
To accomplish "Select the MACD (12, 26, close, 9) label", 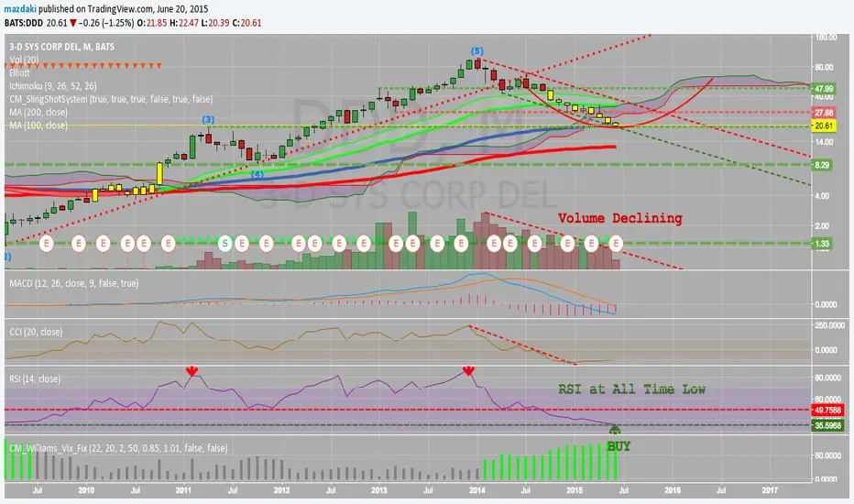I will pyautogui.click(x=73, y=283).
